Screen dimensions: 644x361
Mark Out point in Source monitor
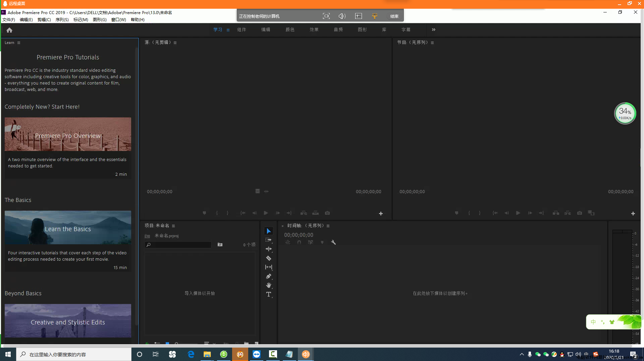point(227,213)
